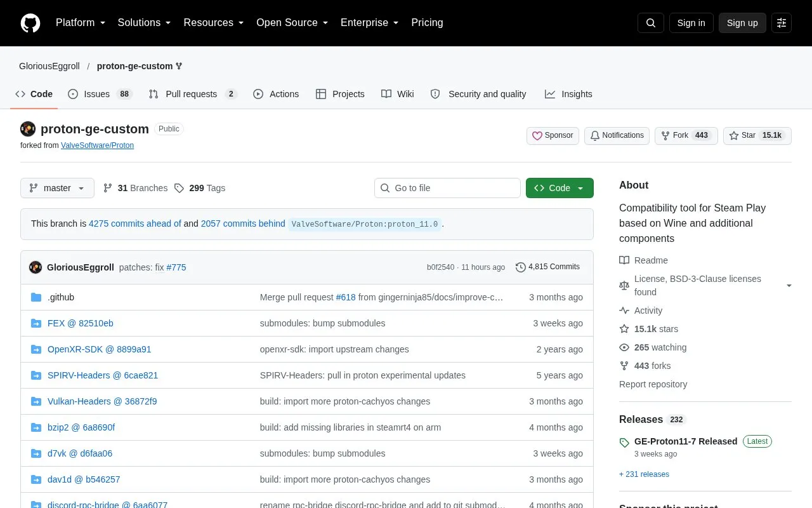The width and height of the screenshot is (812, 508).
Task: Switch to the Pull requests tab
Action: click(193, 94)
